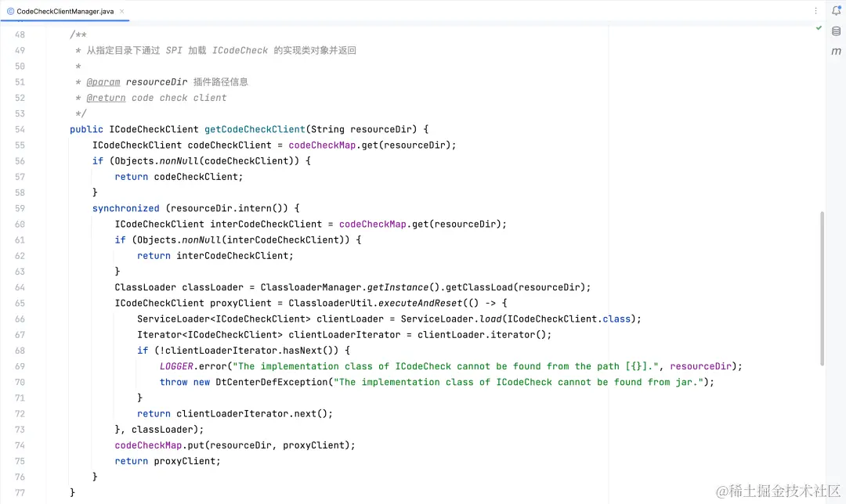Click the green inspection checkmark widget

click(x=819, y=27)
